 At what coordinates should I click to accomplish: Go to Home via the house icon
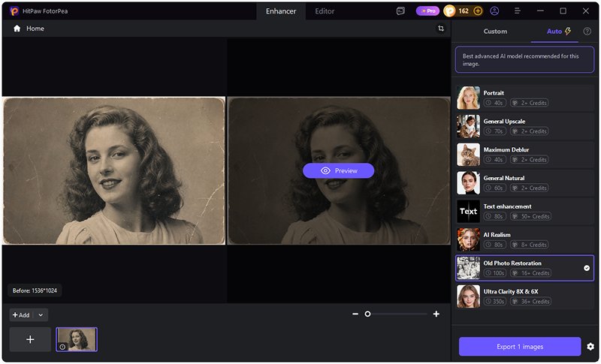click(17, 29)
